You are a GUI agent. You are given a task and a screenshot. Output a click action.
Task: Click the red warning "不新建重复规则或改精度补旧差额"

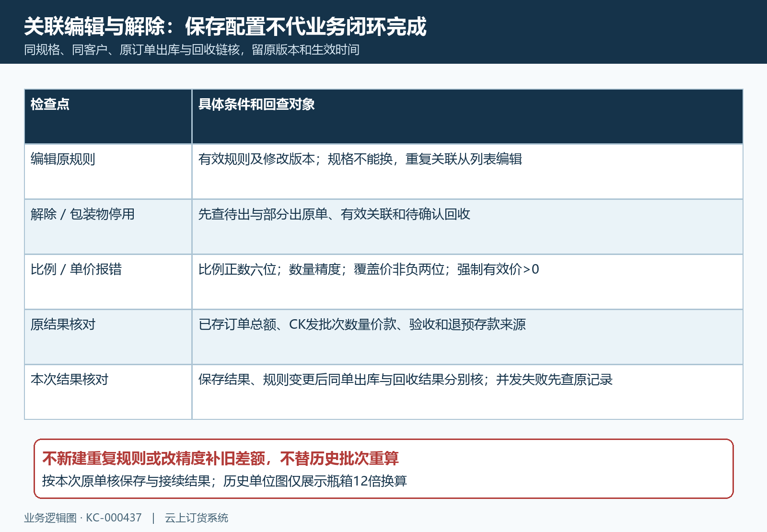pos(154,459)
